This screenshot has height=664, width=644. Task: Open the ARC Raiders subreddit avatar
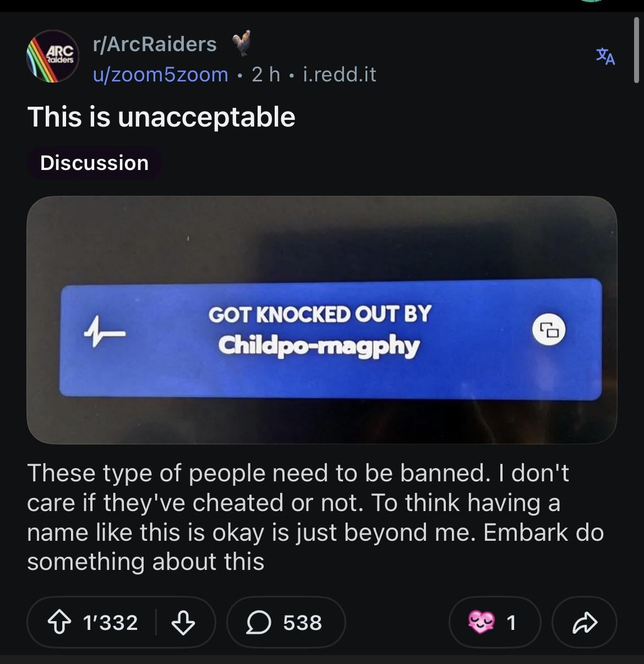pyautogui.click(x=53, y=57)
